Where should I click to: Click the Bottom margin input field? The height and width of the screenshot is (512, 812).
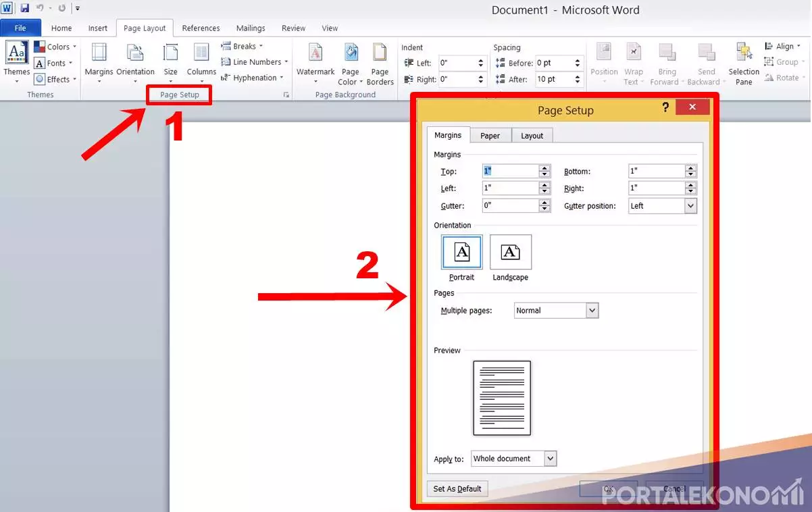(657, 172)
